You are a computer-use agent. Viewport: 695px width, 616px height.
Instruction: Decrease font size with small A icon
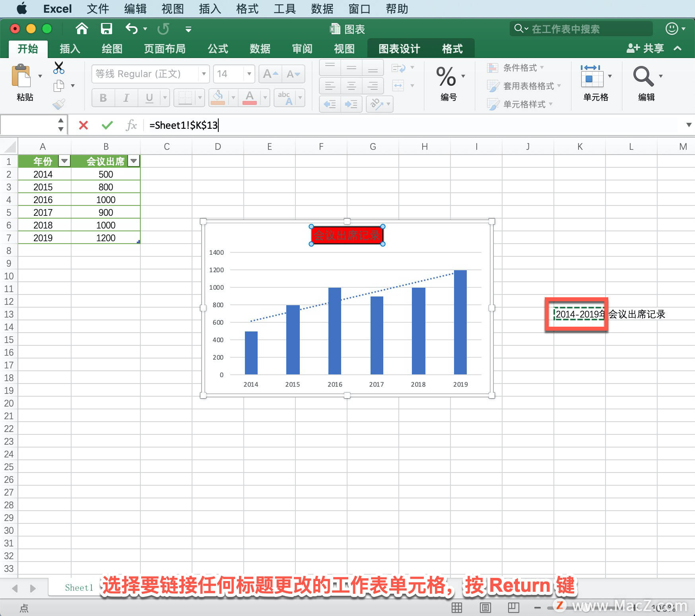[293, 74]
